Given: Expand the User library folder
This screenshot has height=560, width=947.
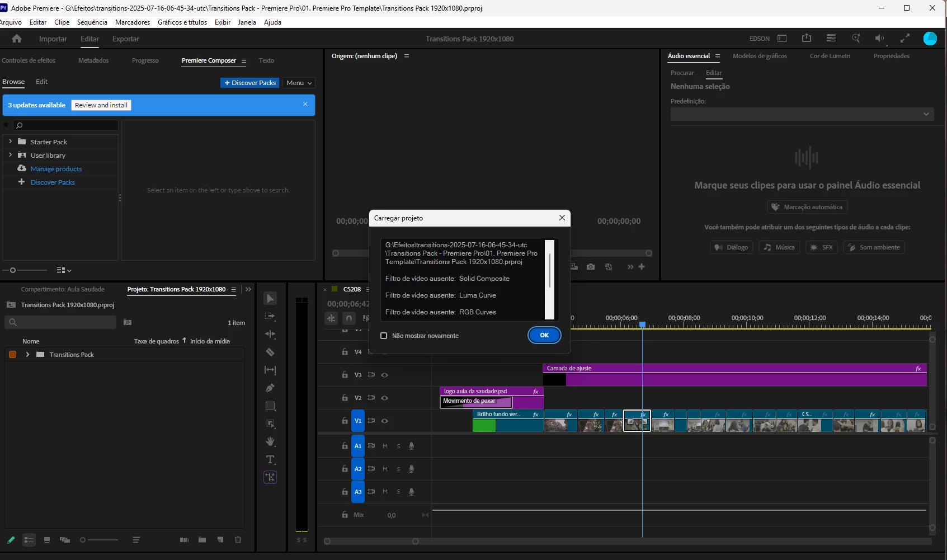Looking at the screenshot, I should pyautogui.click(x=10, y=155).
